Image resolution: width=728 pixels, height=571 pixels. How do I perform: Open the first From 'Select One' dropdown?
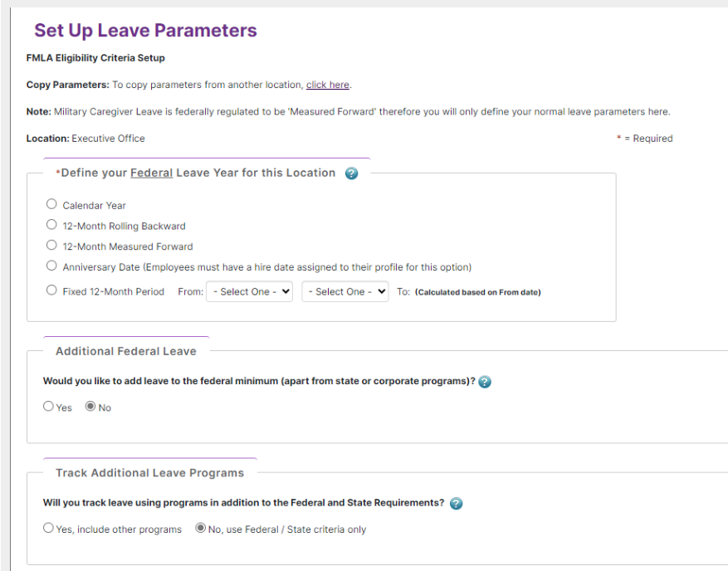click(x=249, y=291)
